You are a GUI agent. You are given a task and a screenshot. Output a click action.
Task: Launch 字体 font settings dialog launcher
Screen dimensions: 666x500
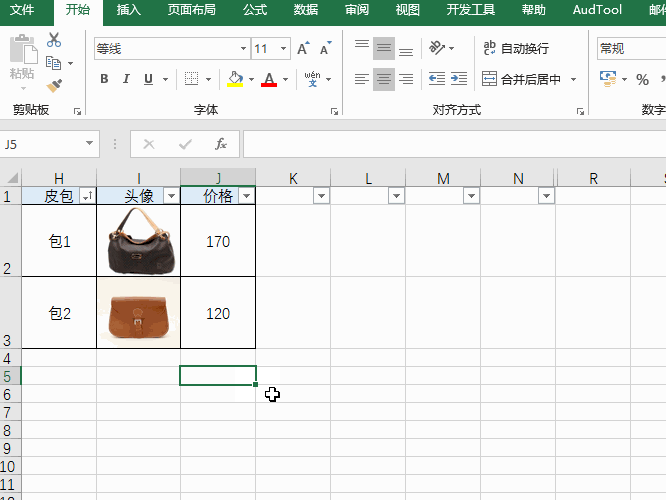point(334,112)
